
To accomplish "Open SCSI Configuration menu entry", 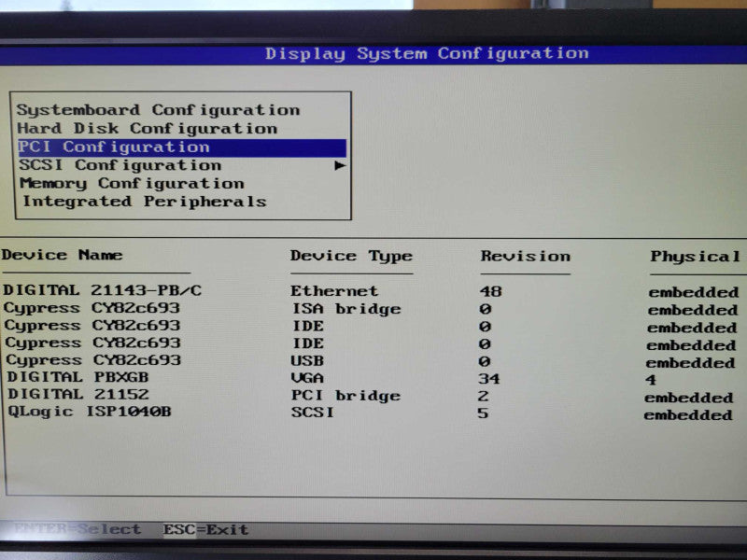I will pos(120,165).
